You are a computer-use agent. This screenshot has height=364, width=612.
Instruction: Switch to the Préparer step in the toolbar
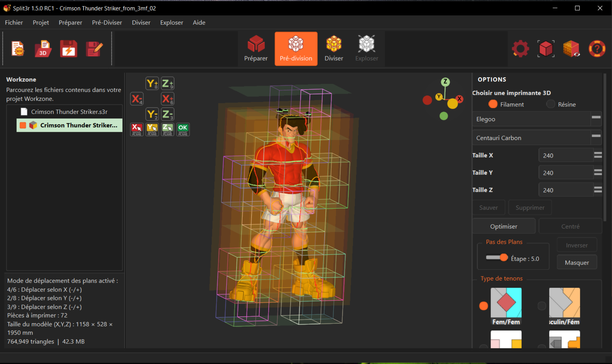point(256,49)
